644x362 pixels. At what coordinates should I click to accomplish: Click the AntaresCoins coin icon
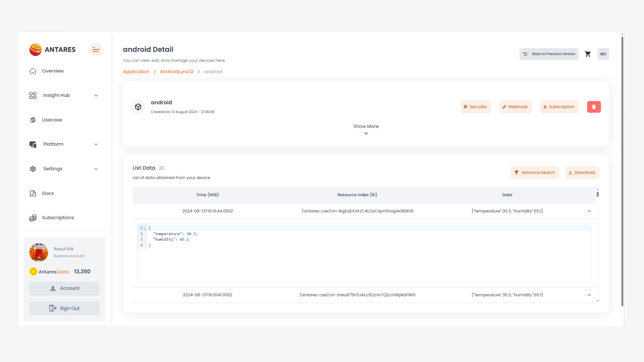click(x=33, y=271)
